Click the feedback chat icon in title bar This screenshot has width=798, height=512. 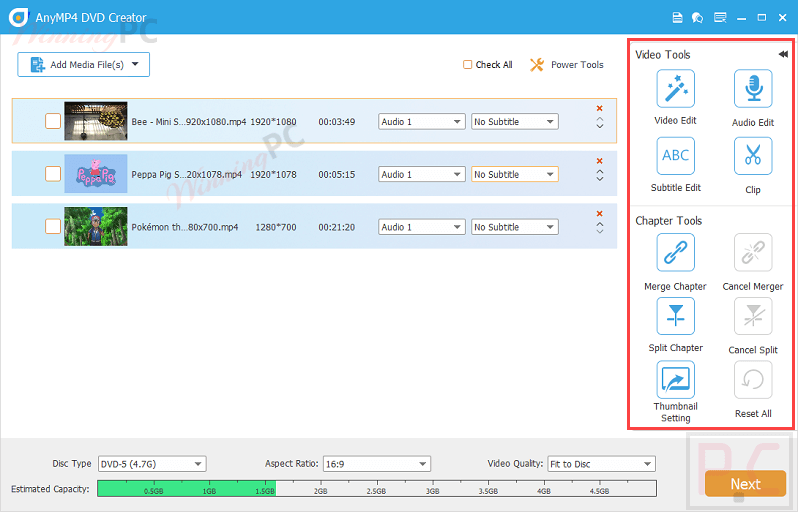point(697,18)
